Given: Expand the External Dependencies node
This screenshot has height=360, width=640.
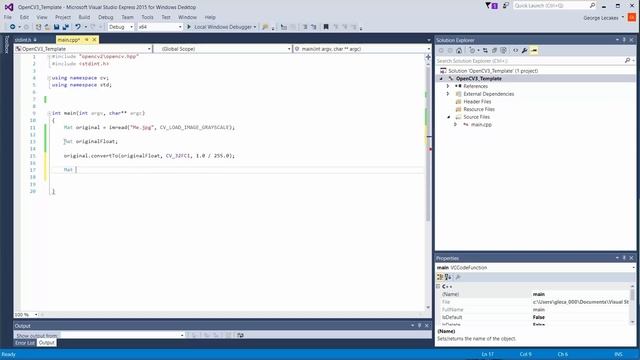Looking at the screenshot, I should tap(448, 94).
